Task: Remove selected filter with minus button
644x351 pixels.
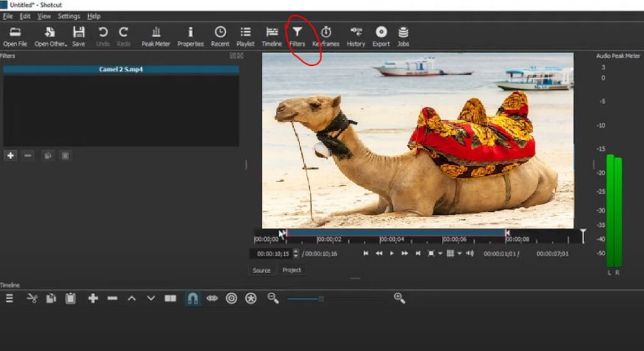Action: (27, 155)
